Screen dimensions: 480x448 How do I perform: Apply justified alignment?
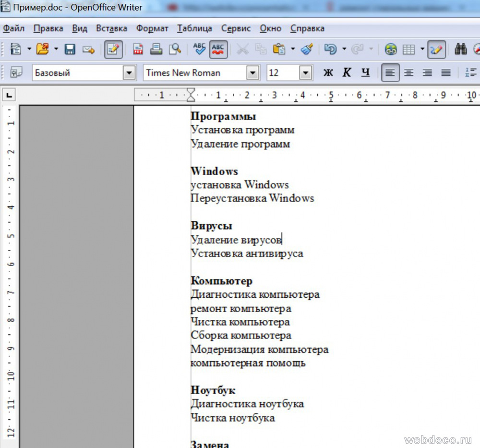pos(446,73)
